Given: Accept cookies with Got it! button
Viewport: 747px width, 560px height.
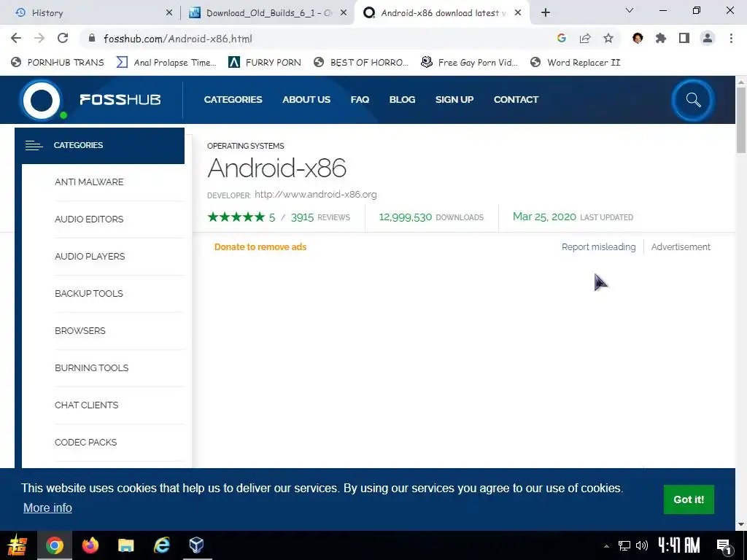Looking at the screenshot, I should click(x=689, y=499).
